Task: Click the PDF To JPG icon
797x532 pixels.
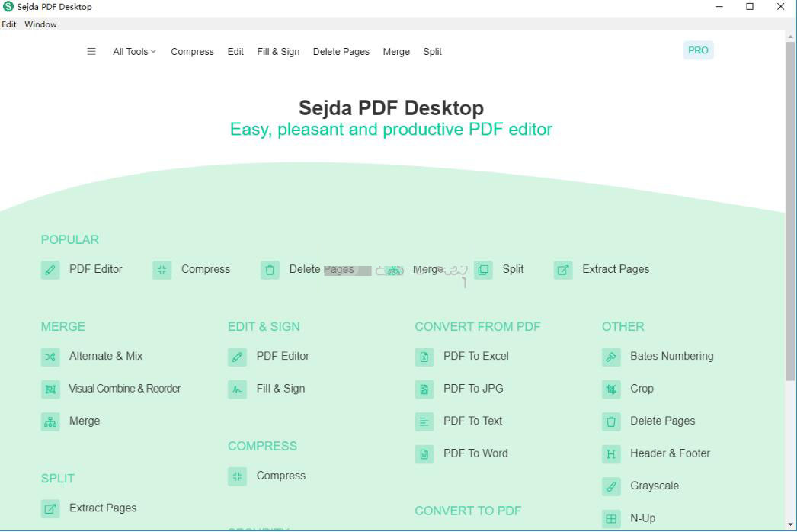Action: coord(424,389)
